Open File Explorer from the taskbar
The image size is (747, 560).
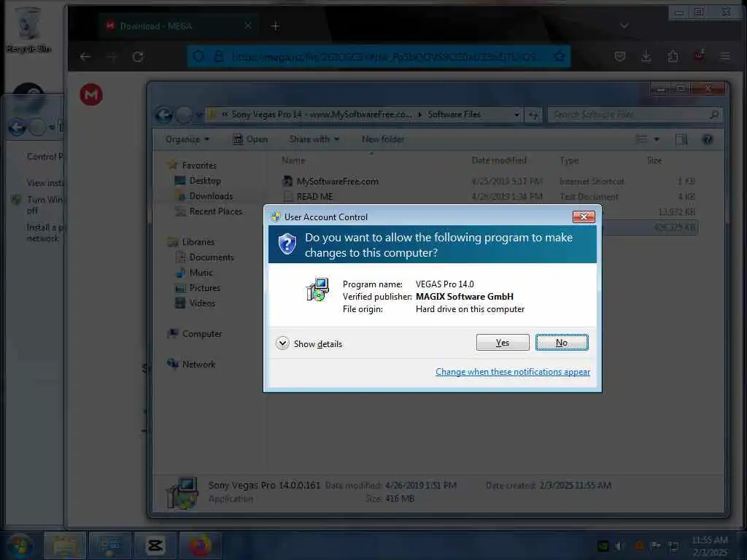tap(65, 545)
